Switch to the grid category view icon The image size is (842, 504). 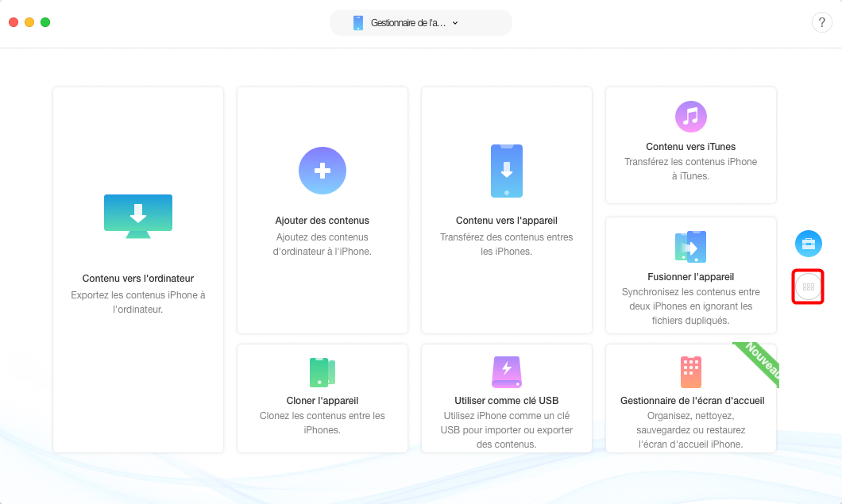pyautogui.click(x=808, y=287)
